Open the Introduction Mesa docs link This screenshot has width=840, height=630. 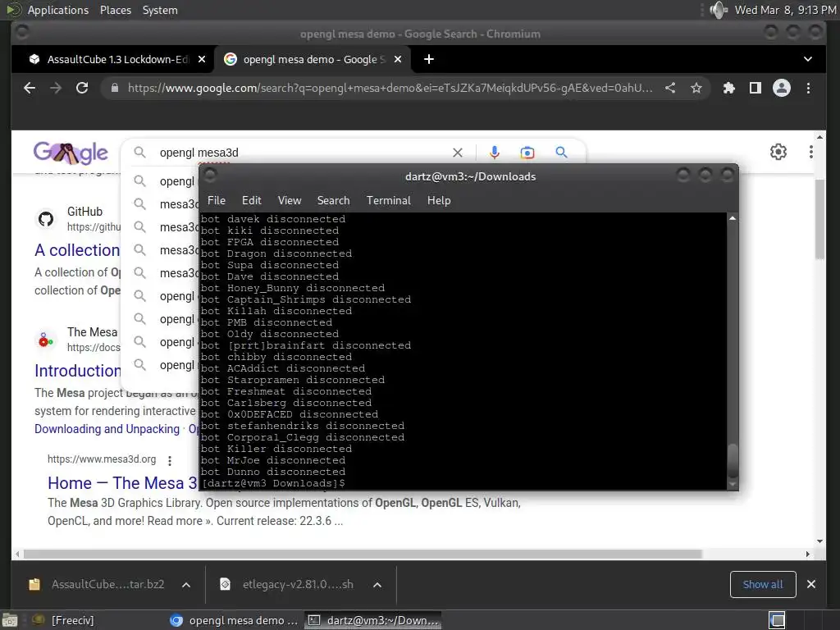pos(78,371)
